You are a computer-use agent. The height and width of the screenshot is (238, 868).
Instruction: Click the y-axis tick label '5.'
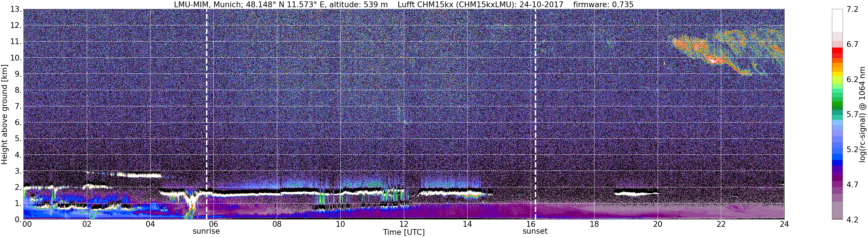pyautogui.click(x=18, y=138)
